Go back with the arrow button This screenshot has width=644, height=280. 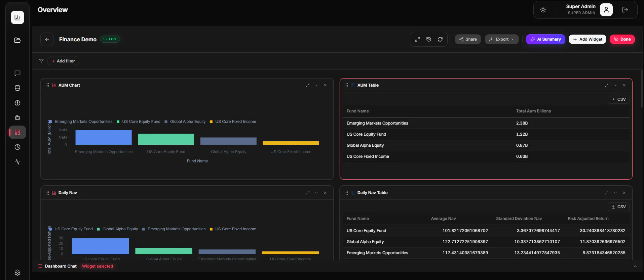tap(47, 39)
